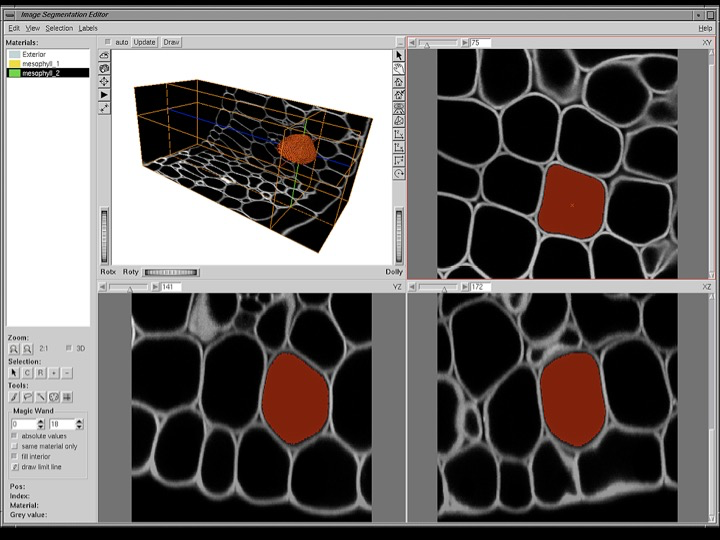720x540 pixels.
Task: Increase the Magic Wand upper threshold stepper
Action: tap(80, 421)
